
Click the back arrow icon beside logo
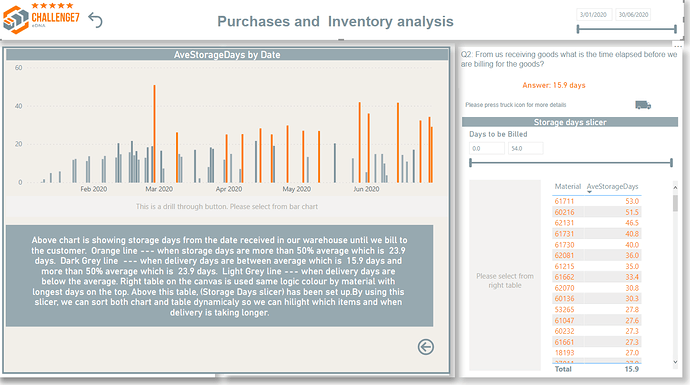click(95, 20)
